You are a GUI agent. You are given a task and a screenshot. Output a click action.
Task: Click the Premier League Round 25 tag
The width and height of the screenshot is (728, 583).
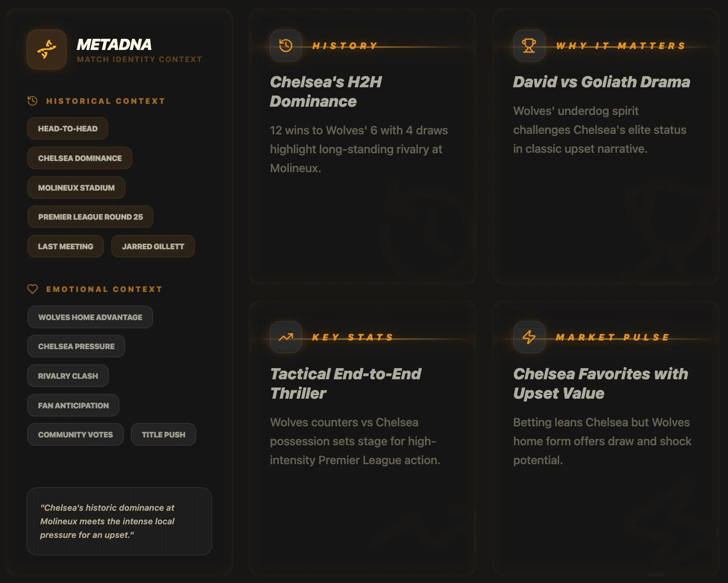point(90,217)
